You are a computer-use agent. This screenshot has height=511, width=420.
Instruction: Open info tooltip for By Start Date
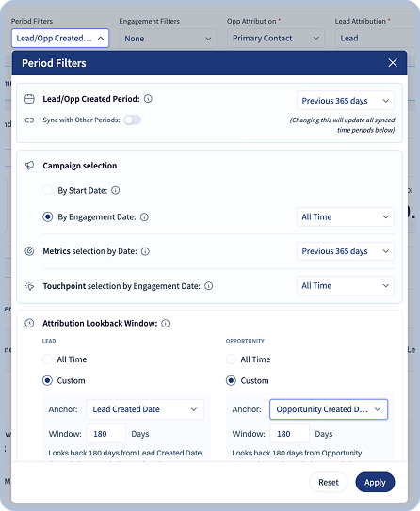click(x=116, y=190)
